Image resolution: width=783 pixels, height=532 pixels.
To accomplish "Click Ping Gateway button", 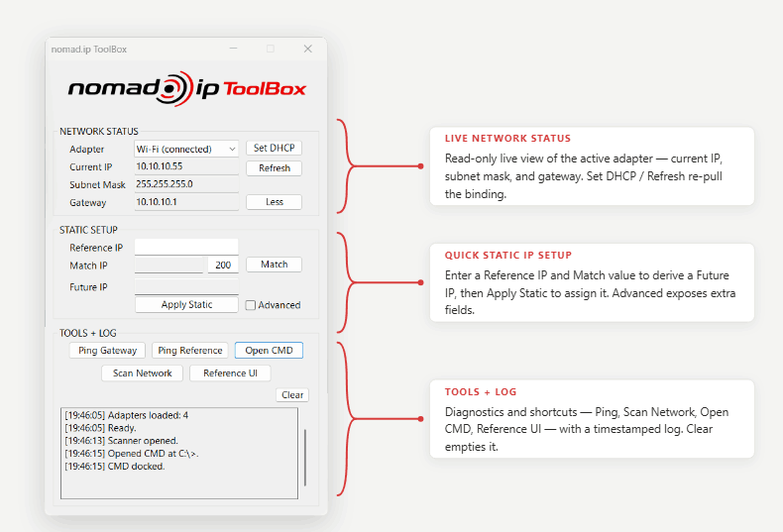I will (107, 351).
